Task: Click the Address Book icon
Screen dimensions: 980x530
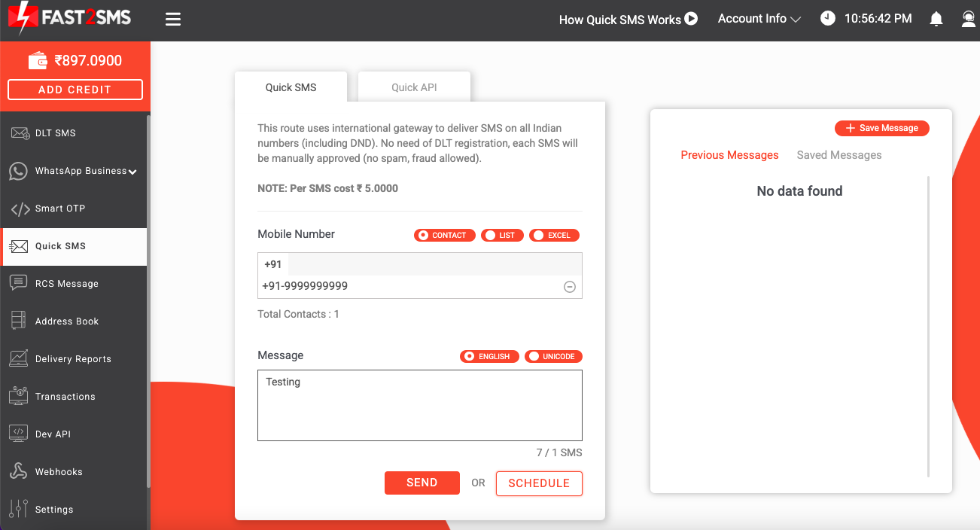Action: coord(19,321)
